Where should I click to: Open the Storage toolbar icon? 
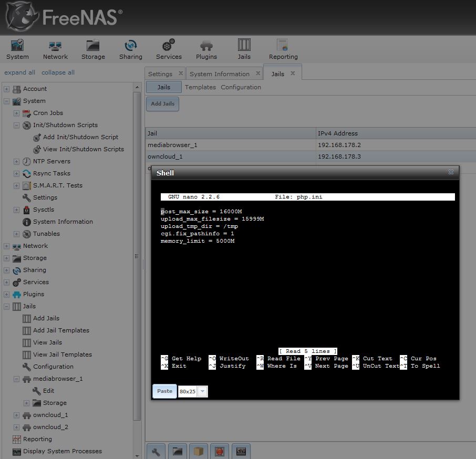pos(93,49)
